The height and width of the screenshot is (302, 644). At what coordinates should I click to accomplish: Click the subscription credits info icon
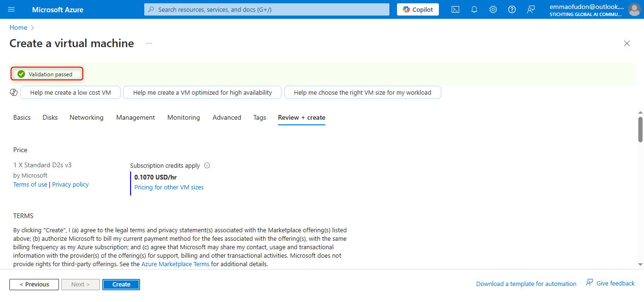click(207, 166)
